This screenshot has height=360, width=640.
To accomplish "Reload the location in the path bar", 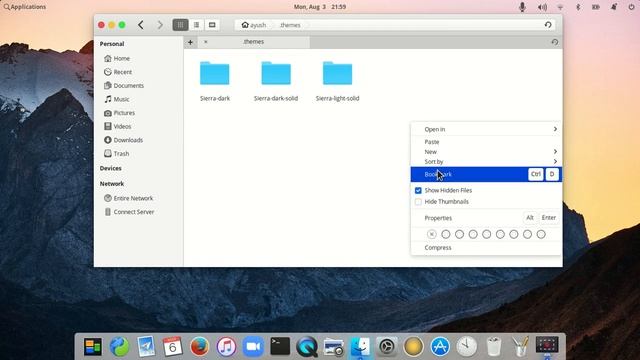I will coord(548,25).
